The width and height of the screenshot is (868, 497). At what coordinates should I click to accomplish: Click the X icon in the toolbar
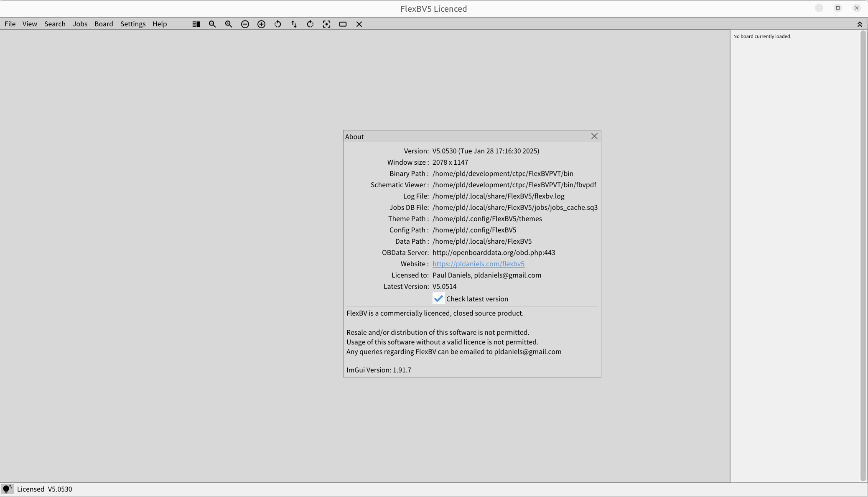pos(359,24)
